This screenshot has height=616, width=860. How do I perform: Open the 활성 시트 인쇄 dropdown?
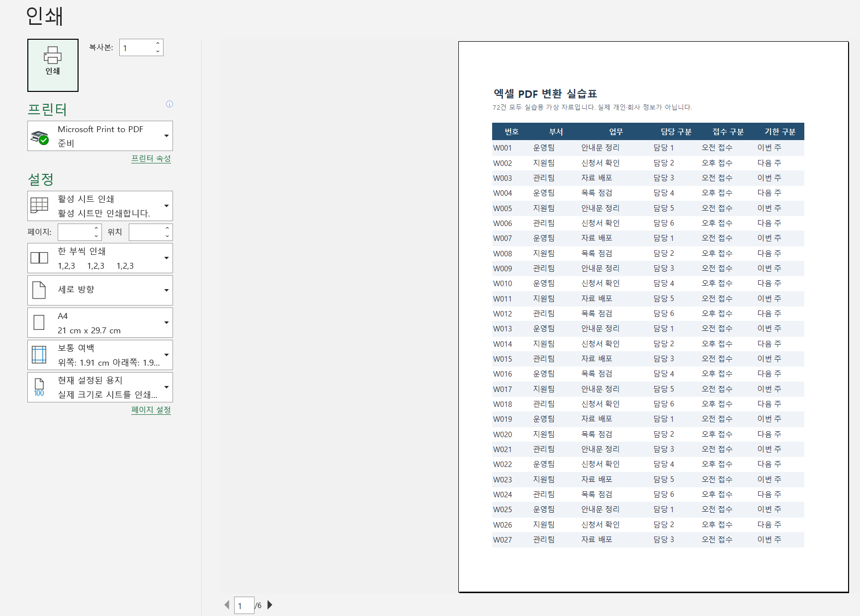coord(100,206)
